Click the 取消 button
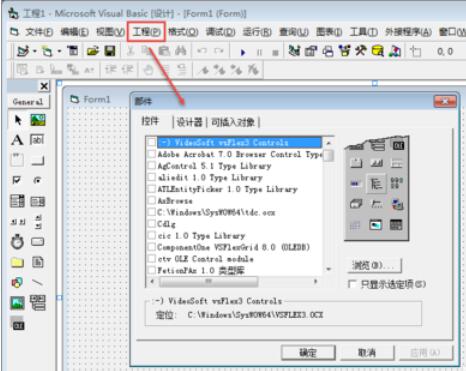Screen dimensions: 466x371 [367, 353]
